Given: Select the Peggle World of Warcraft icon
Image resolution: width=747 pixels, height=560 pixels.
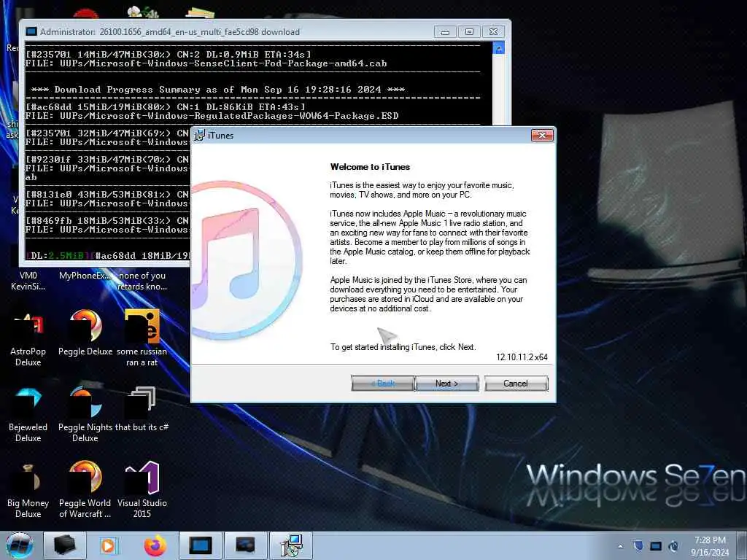Looking at the screenshot, I should tap(85, 491).
